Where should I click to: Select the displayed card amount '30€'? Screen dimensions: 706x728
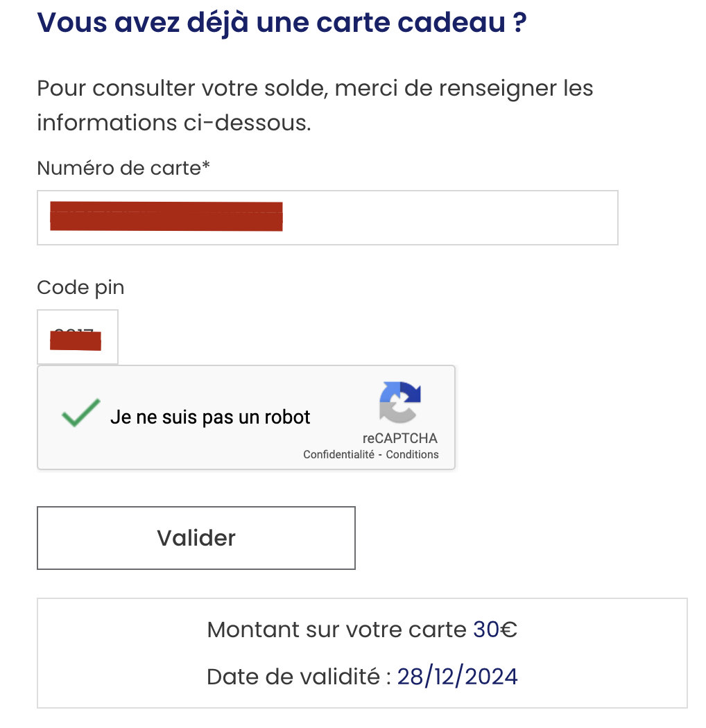tap(494, 630)
